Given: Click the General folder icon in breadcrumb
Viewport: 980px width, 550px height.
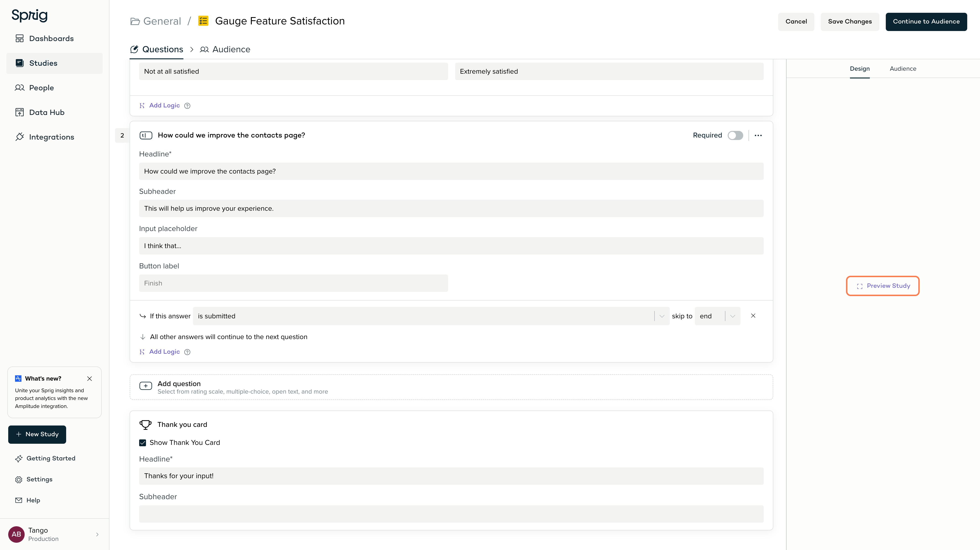Looking at the screenshot, I should click(135, 21).
